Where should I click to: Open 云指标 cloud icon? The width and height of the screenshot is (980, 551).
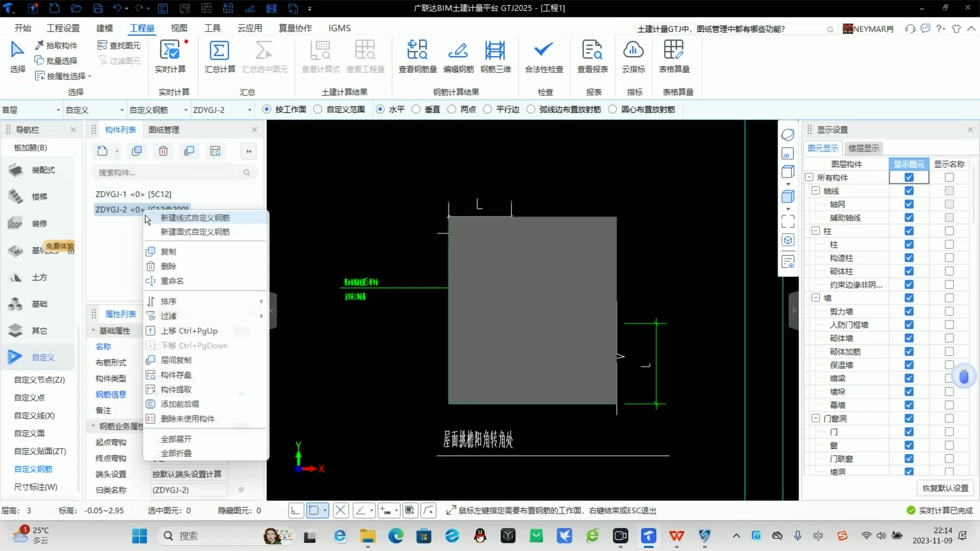point(633,51)
